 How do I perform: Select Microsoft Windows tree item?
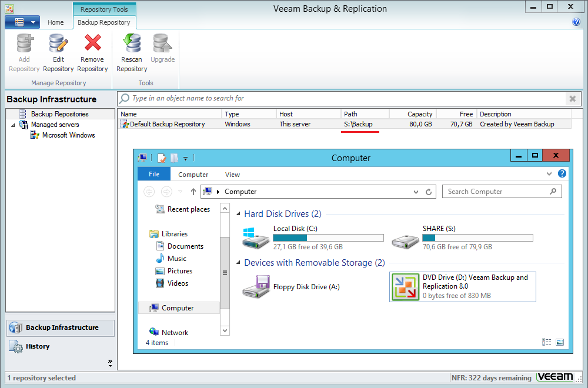pos(68,135)
